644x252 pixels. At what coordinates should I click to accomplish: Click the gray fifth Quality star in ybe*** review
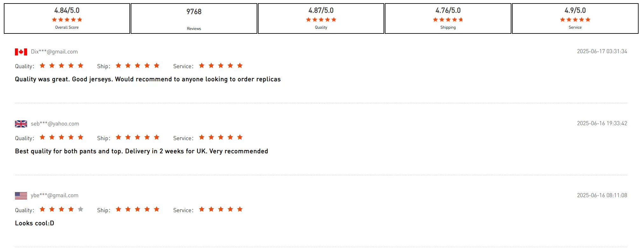point(80,209)
